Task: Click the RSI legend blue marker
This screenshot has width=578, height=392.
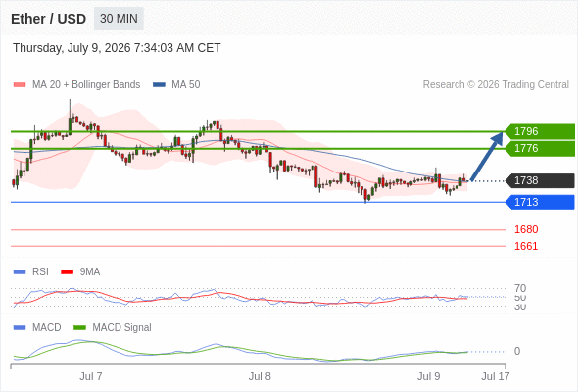Action: (x=20, y=272)
